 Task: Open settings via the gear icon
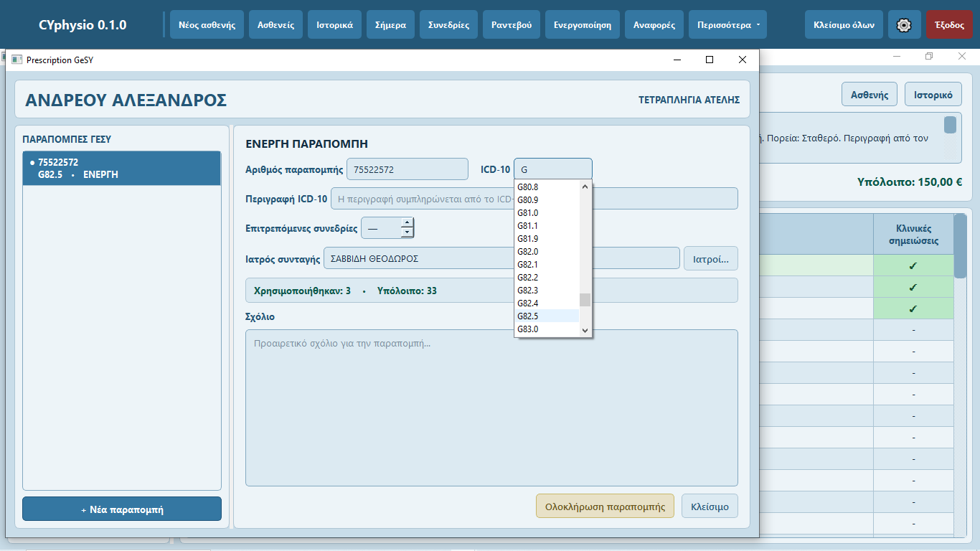[904, 24]
